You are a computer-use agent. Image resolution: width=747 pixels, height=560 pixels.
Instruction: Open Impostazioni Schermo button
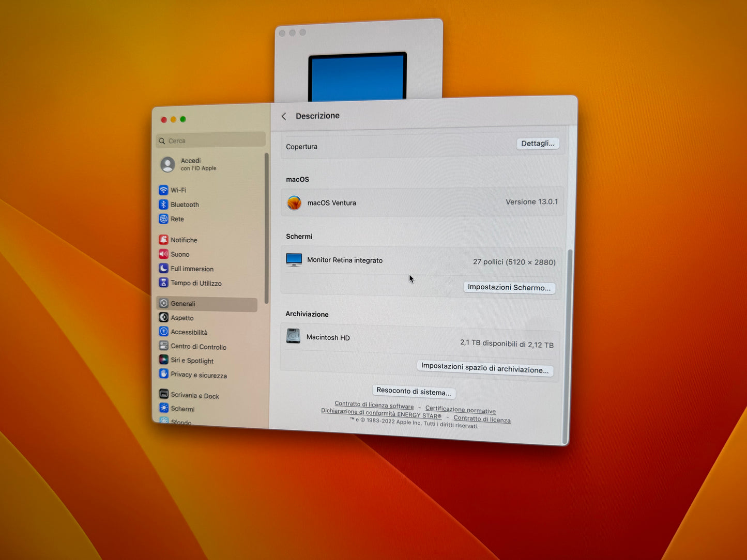point(509,287)
